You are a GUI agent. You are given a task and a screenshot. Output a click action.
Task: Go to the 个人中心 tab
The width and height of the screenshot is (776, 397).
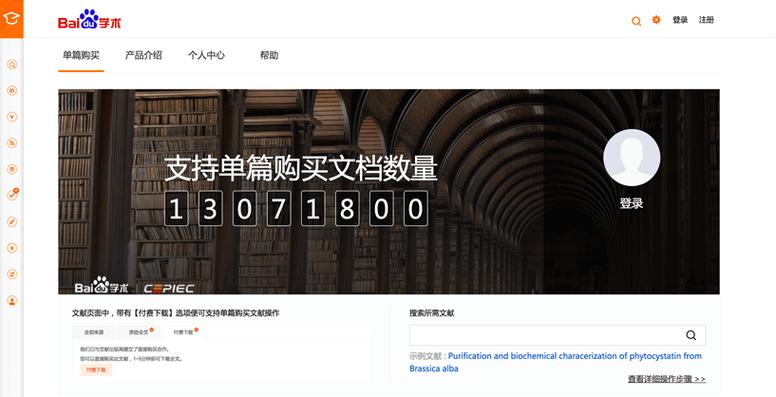(x=206, y=55)
